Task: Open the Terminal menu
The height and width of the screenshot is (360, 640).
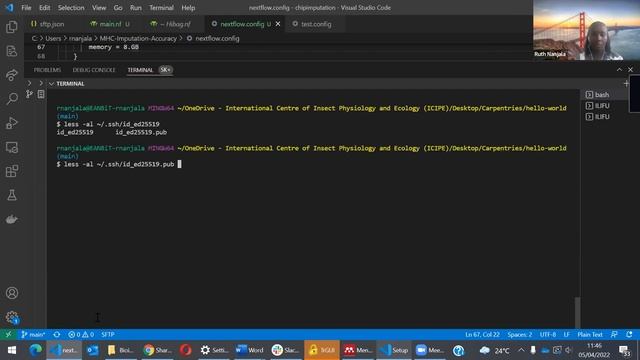Action: pos(161,8)
